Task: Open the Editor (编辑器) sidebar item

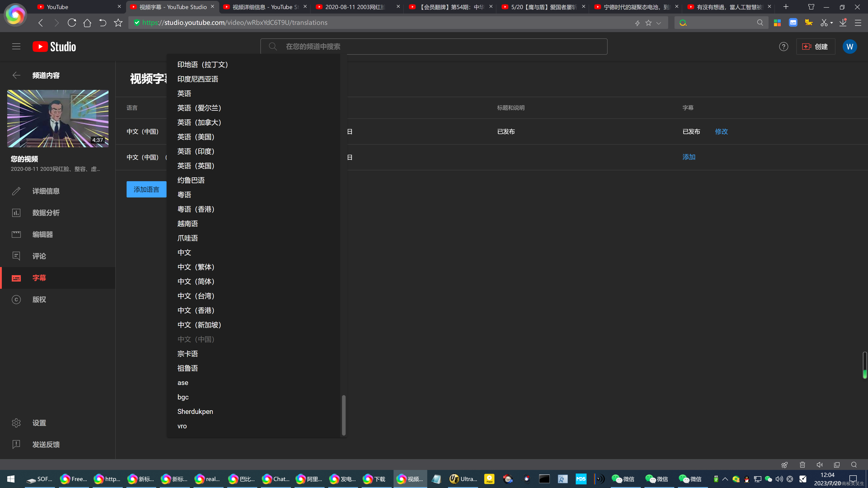Action: point(42,235)
